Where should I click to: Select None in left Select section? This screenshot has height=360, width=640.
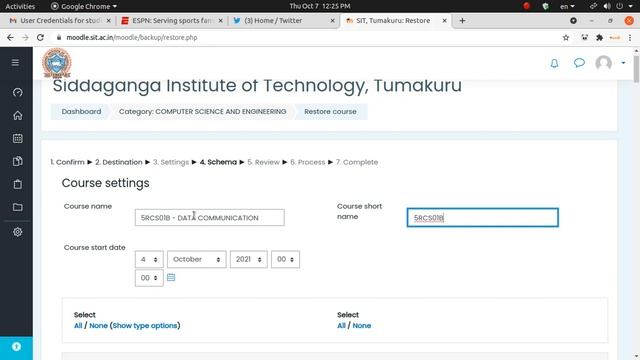click(98, 326)
